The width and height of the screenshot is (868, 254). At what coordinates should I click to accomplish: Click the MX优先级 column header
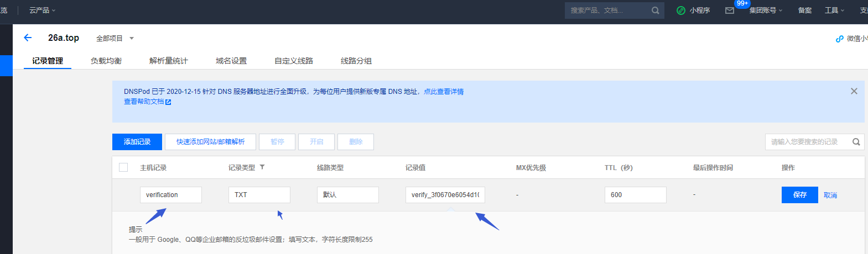(531, 168)
